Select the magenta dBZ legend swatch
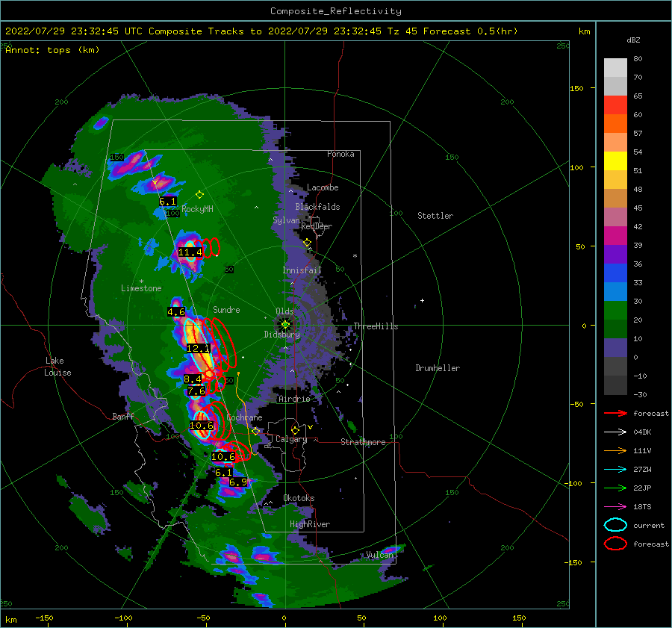672x628 pixels. click(615, 235)
